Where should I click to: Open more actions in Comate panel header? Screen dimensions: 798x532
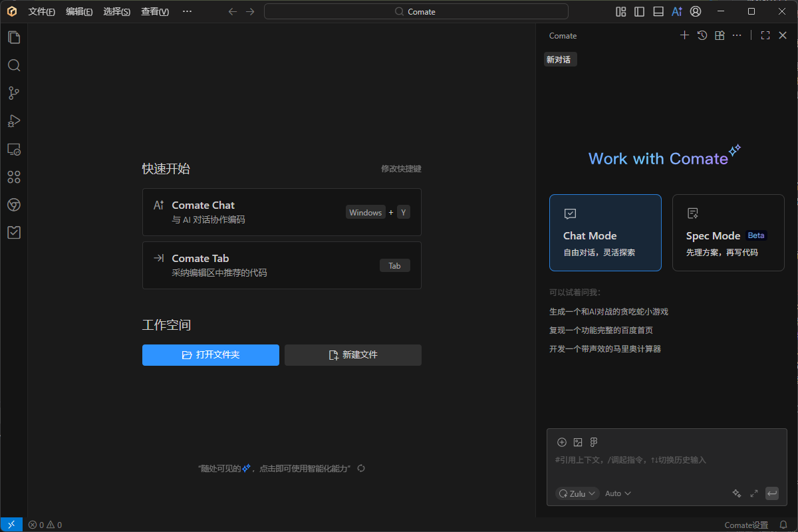pos(737,35)
